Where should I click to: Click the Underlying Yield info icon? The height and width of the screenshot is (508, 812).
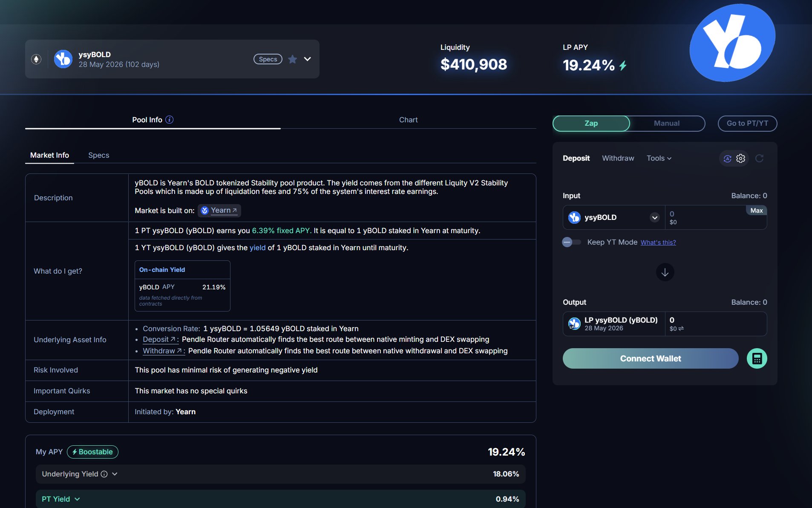[104, 474]
